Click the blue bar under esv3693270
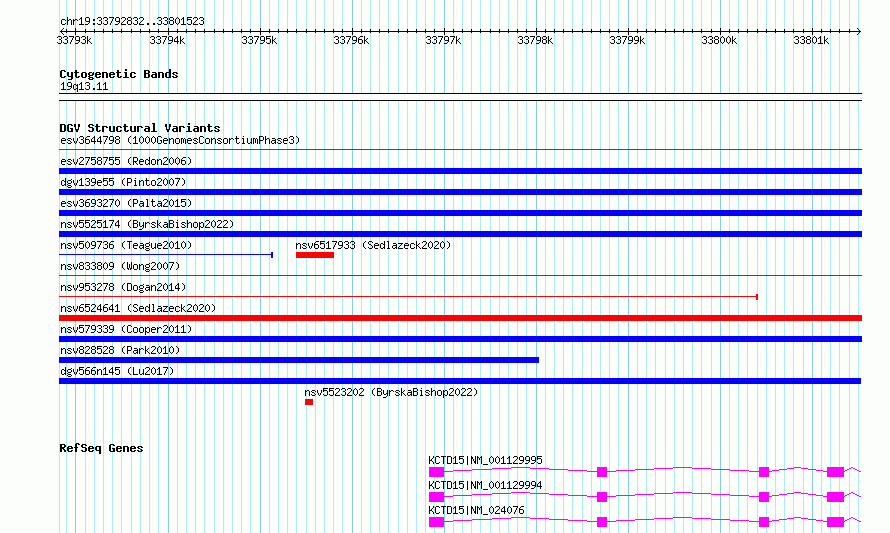 coord(460,213)
